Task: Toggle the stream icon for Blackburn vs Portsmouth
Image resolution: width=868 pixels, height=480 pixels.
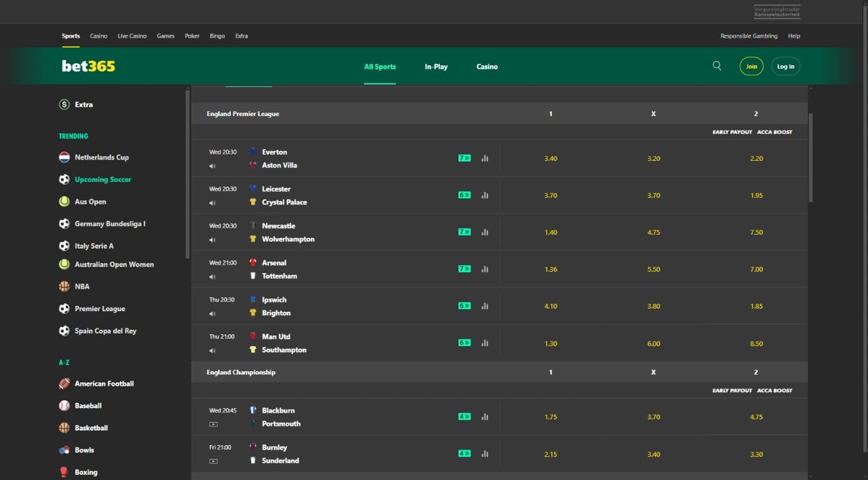Action: click(x=212, y=425)
